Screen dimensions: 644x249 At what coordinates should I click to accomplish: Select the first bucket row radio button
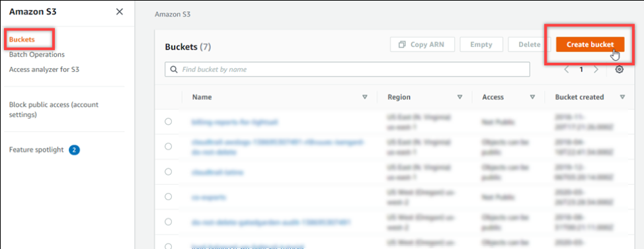(168, 122)
